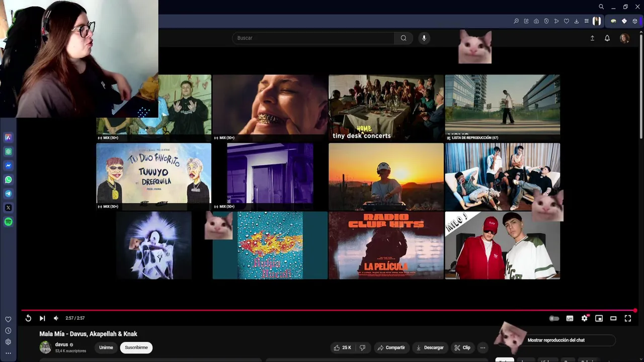Open the Tu Duo Favorito Tuuuyo thumbnail
The height and width of the screenshot is (362, 644).
coord(154,176)
